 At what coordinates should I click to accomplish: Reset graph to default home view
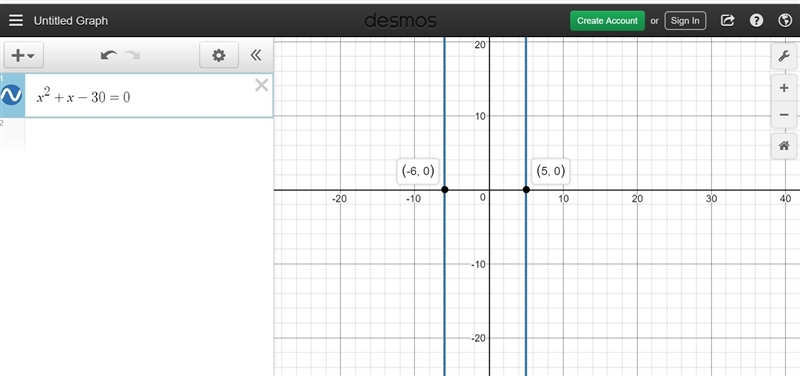[x=784, y=146]
